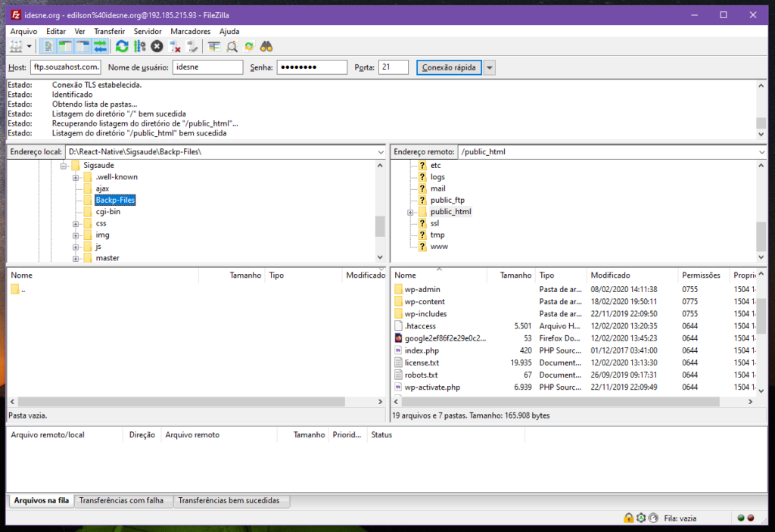Click the question mark icon beside etc folder
The height and width of the screenshot is (532, 775).
click(422, 165)
